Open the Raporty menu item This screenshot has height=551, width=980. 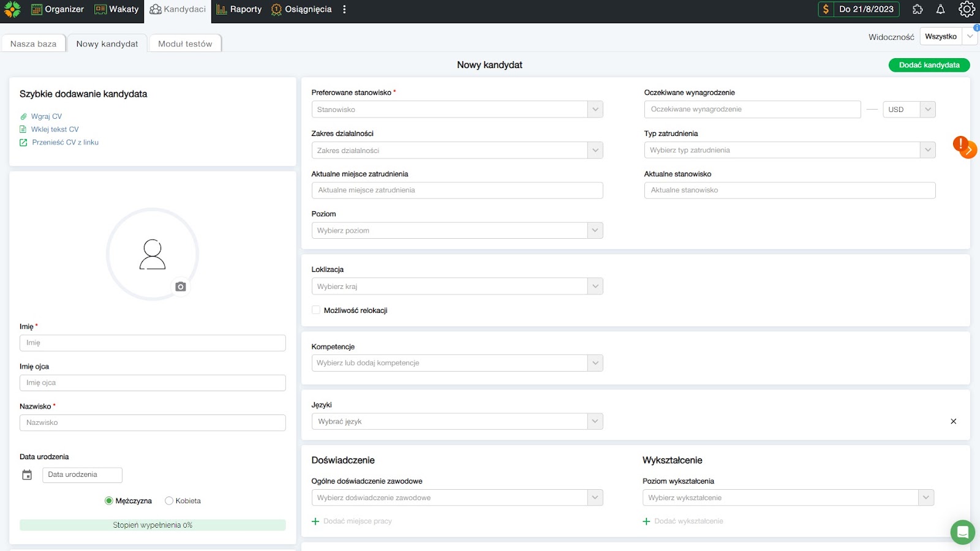click(x=239, y=9)
